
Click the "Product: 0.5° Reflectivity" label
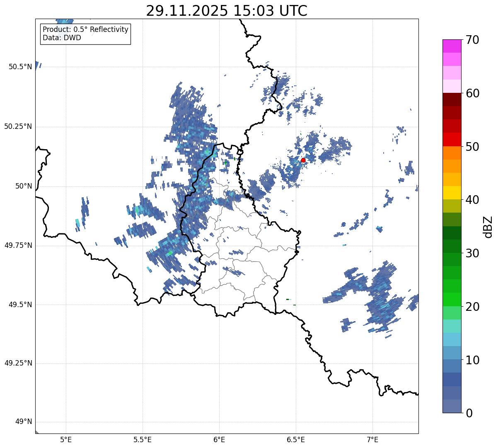pyautogui.click(x=85, y=30)
